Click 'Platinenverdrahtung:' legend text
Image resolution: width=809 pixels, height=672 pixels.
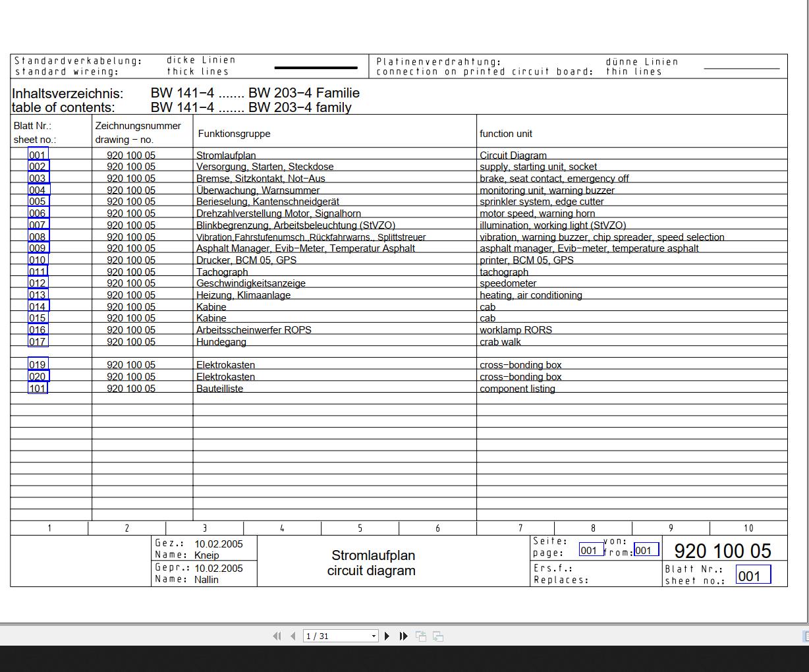(439, 62)
